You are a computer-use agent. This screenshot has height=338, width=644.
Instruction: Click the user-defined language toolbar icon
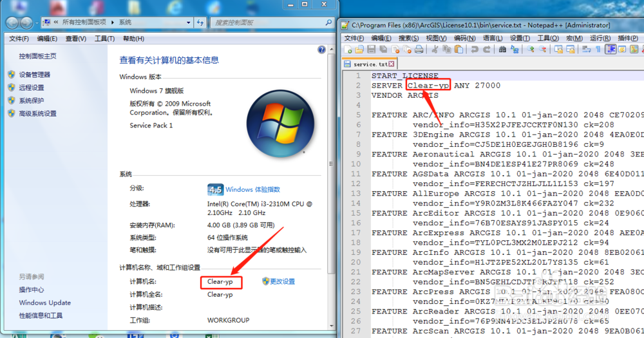tap(622, 50)
